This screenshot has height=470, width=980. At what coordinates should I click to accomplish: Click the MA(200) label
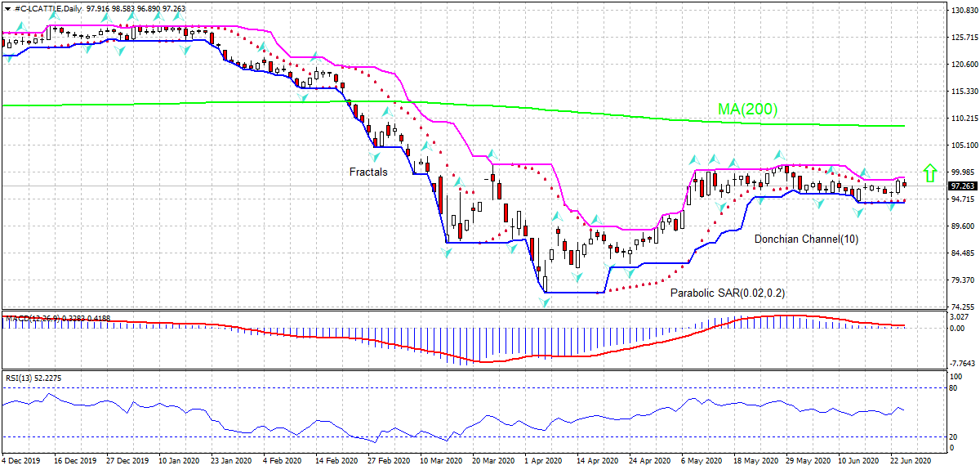(x=747, y=109)
